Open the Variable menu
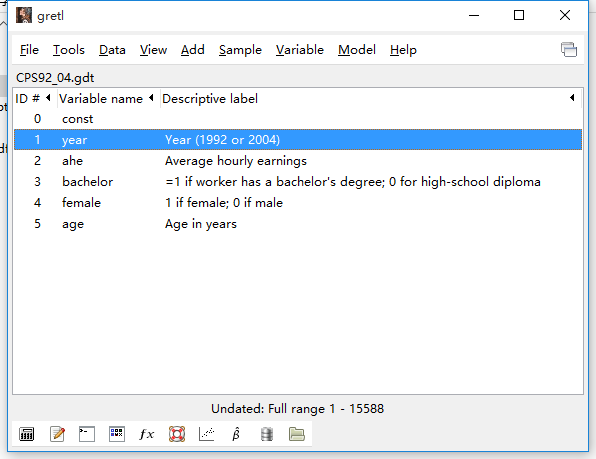Screen dimensions: 596x459 pos(300,50)
